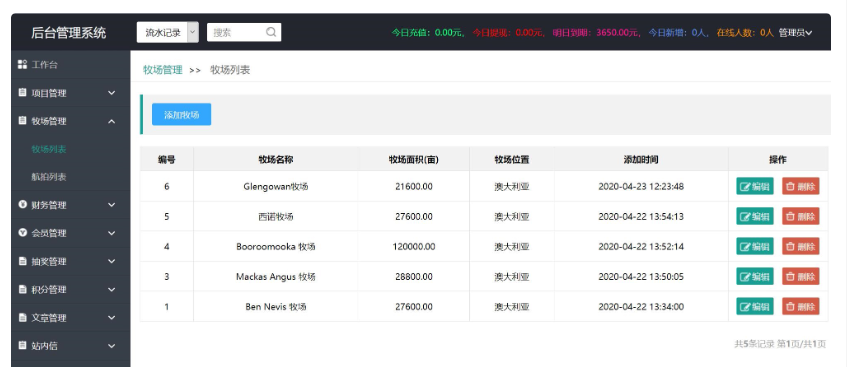Image resolution: width=847 pixels, height=367 pixels.
Task: Click the 120000.00 area value
Action: pyautogui.click(x=414, y=246)
